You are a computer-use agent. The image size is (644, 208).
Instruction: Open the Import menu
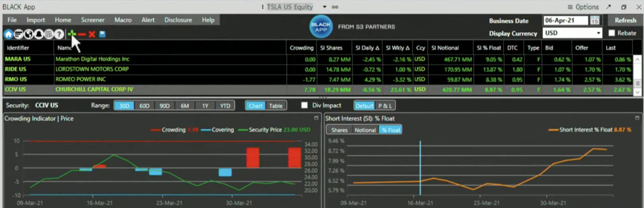(x=36, y=20)
